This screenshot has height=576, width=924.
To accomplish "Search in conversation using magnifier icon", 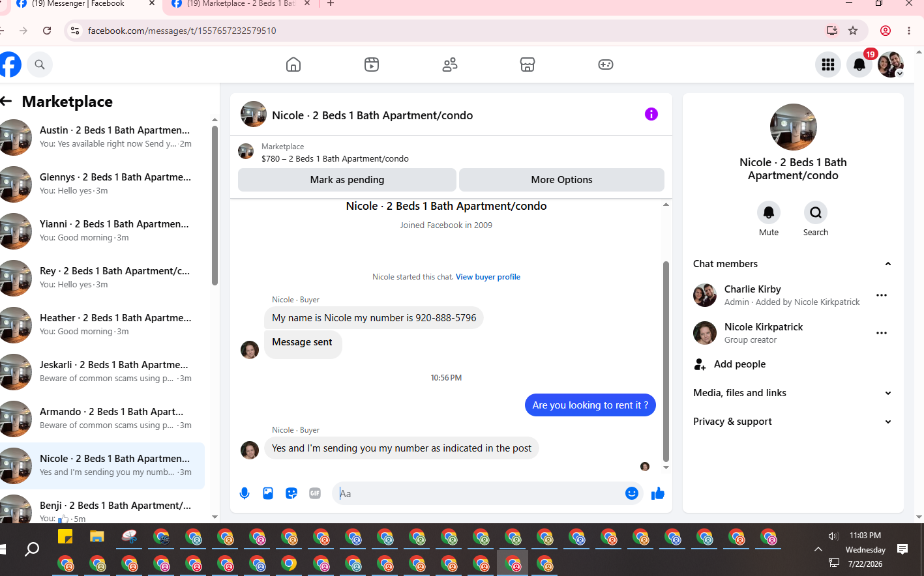I will point(816,212).
